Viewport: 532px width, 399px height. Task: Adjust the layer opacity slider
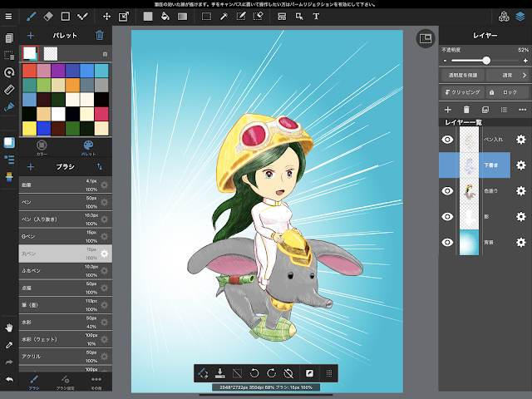click(485, 61)
